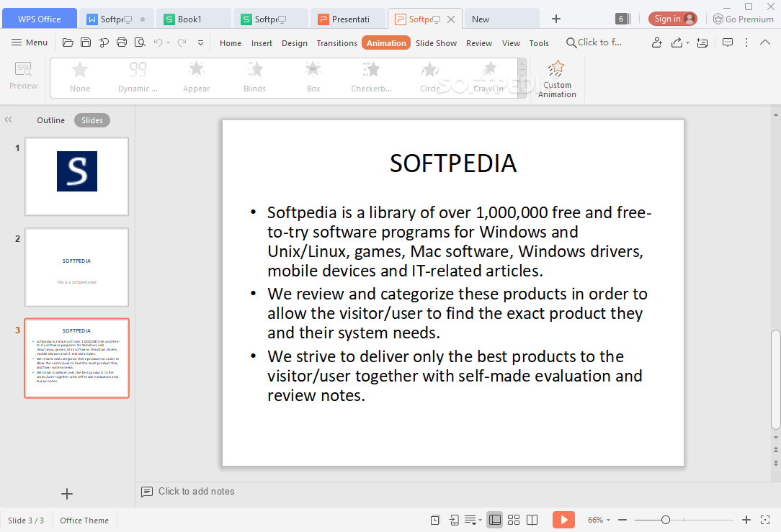Screen dimensions: 781x532
Task: Select the Checkerboard animation effect
Action: click(x=371, y=77)
